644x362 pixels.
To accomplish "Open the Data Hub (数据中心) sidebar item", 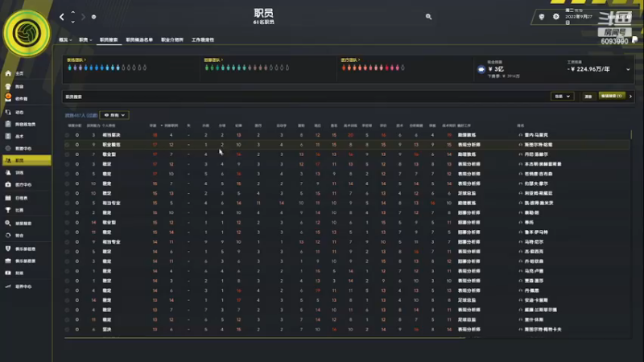I will point(27,149).
